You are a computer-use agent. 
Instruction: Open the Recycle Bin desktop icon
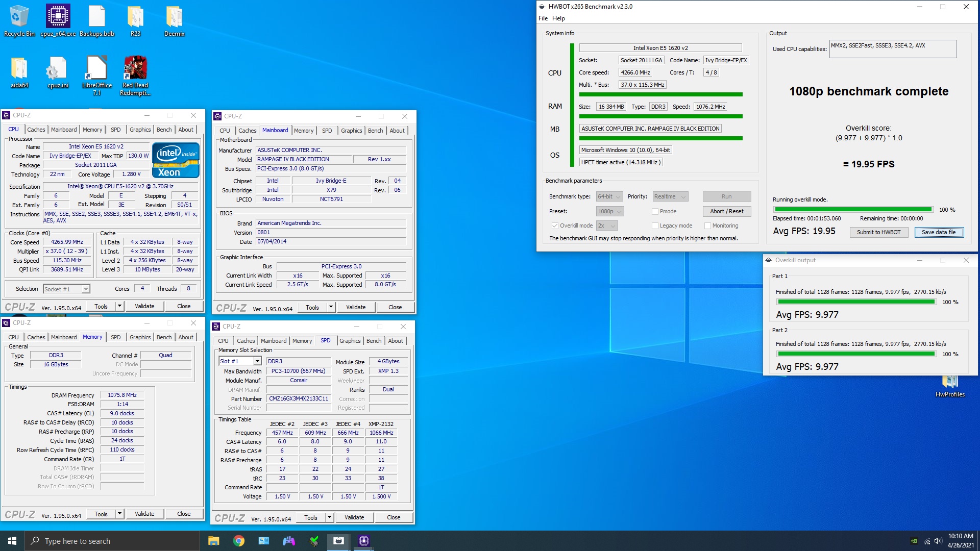pos(19,20)
